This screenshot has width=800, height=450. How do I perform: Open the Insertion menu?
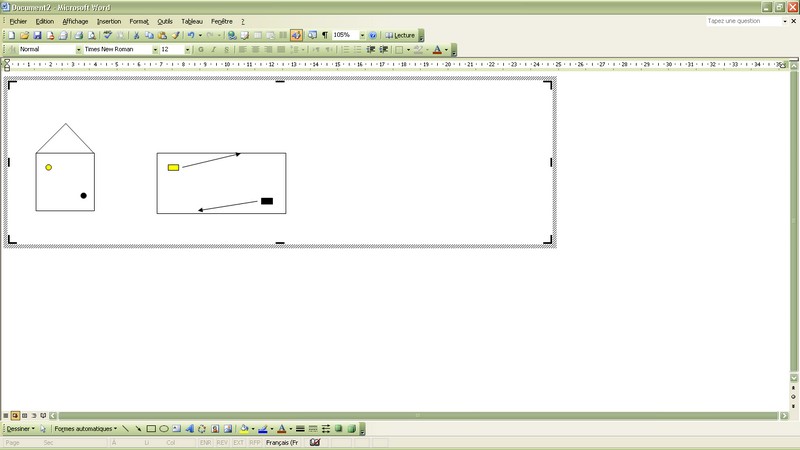[108, 21]
